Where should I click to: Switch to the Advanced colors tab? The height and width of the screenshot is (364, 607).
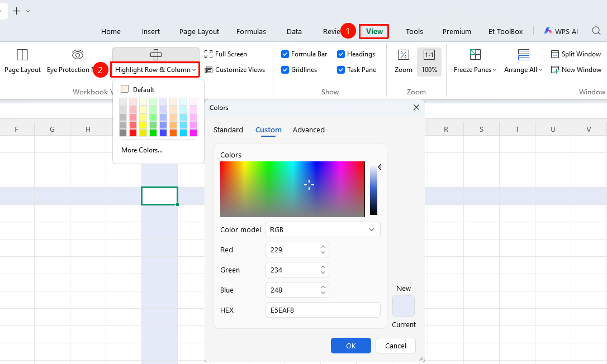309,130
